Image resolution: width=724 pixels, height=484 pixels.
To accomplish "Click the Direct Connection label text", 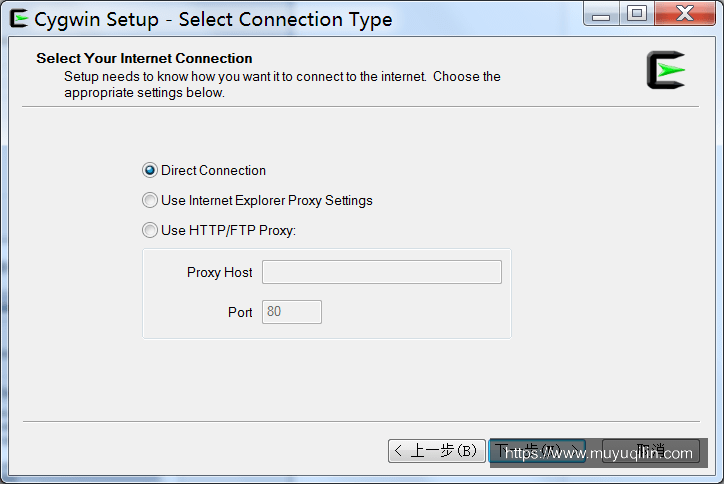I will tap(213, 170).
